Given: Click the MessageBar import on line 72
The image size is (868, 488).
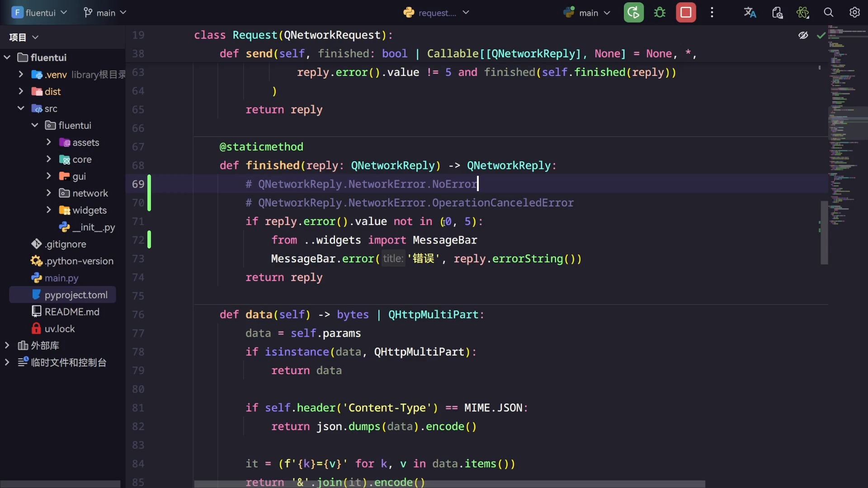Looking at the screenshot, I should coord(445,240).
